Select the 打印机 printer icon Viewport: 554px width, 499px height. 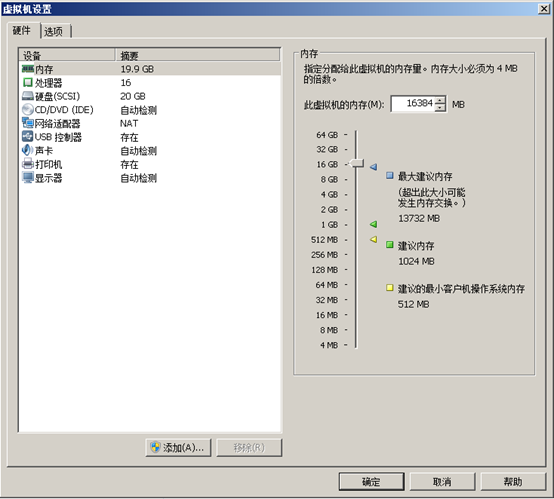28,164
